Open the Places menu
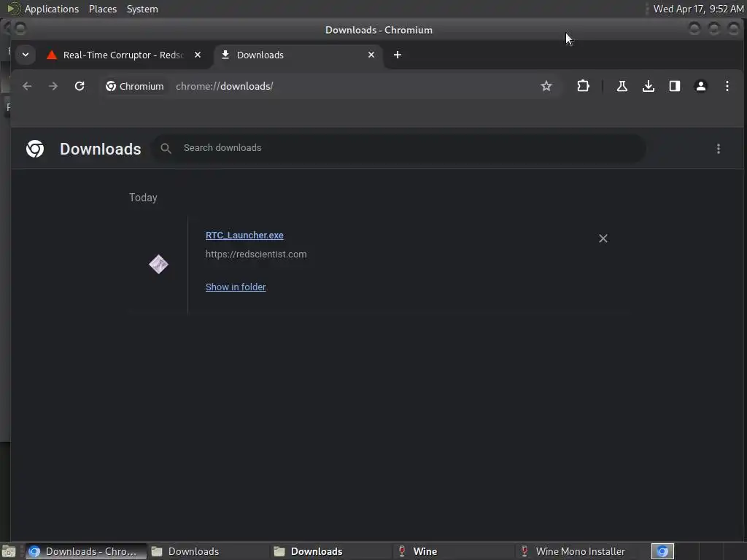This screenshot has width=747, height=560. [102, 9]
